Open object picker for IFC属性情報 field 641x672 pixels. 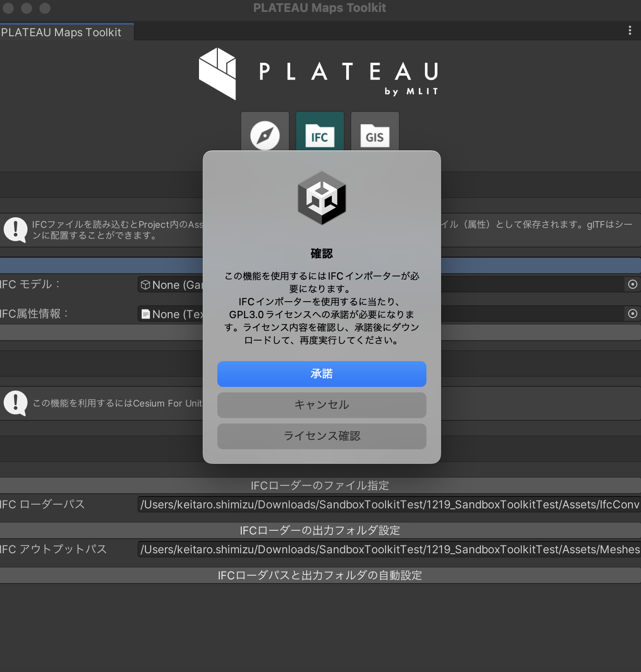click(633, 314)
